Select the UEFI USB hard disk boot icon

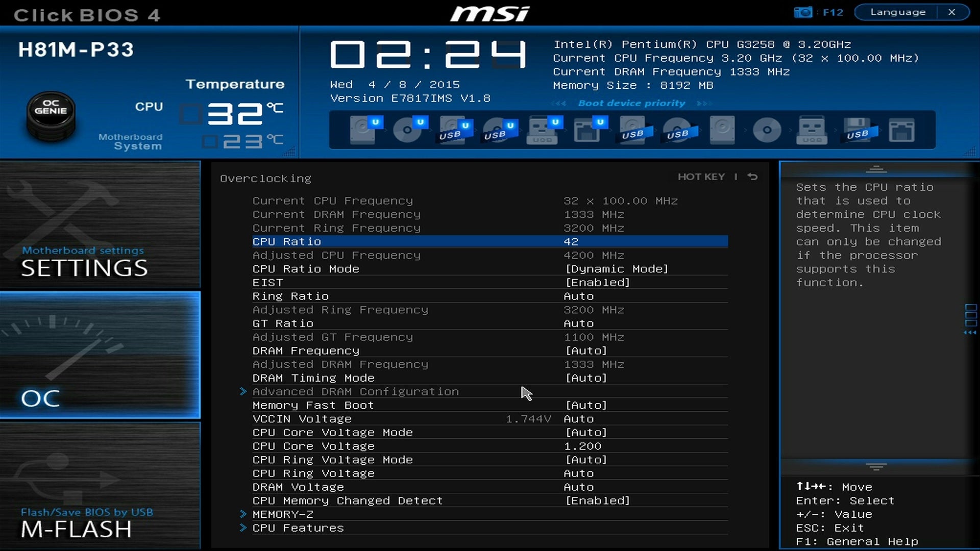click(x=455, y=130)
